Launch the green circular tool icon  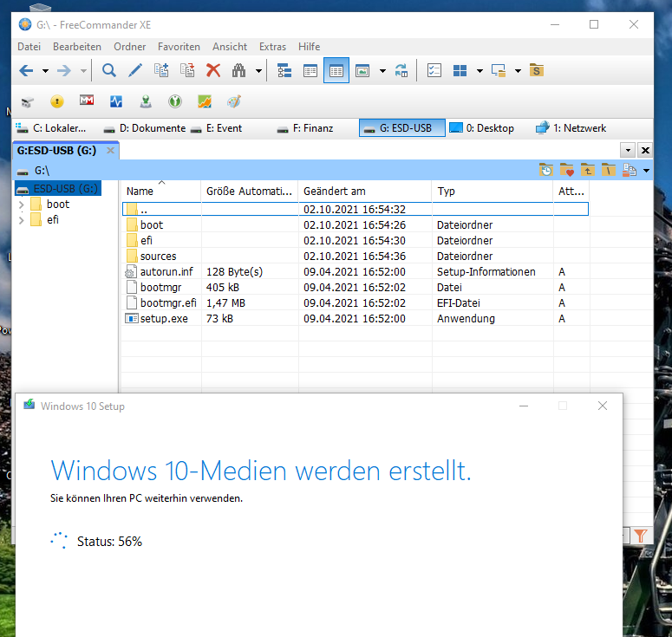[175, 101]
